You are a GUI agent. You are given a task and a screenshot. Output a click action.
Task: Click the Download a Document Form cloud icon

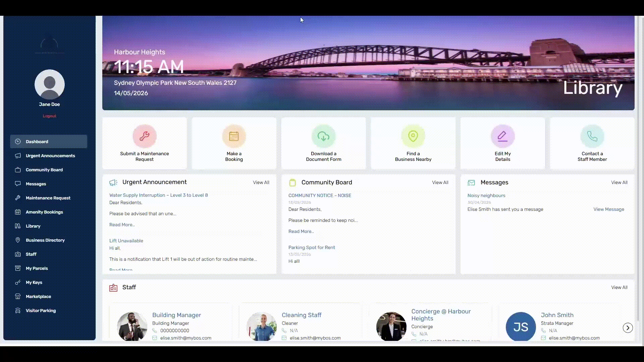[323, 136]
